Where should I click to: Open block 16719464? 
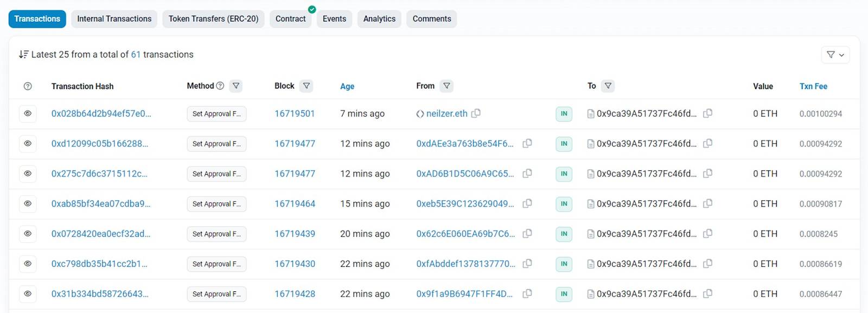[295, 204]
